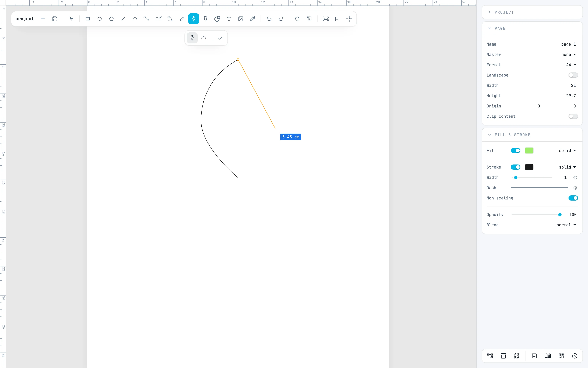Open Dash settings gear
Screen dimensions: 588x368
coord(575,188)
